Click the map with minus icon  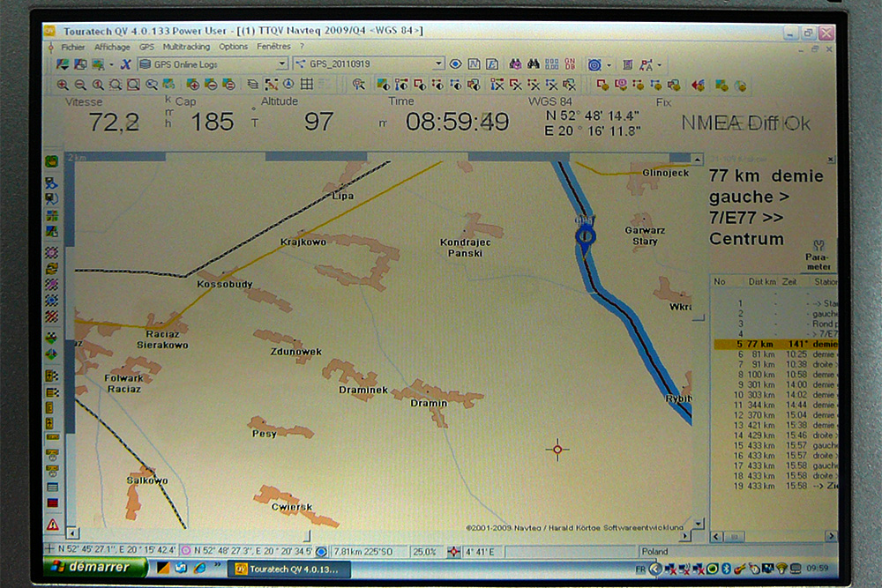coord(211,85)
